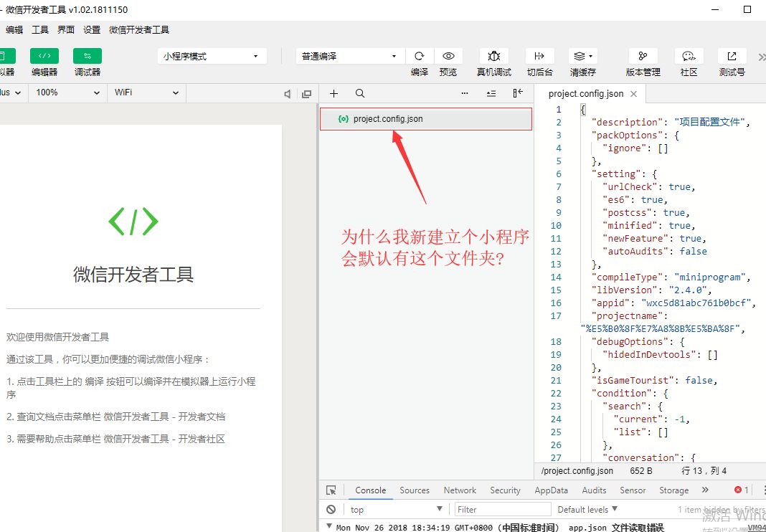The width and height of the screenshot is (766, 532).
Task: Click the 行 13，列 4 cursor position status
Action: pos(704,471)
